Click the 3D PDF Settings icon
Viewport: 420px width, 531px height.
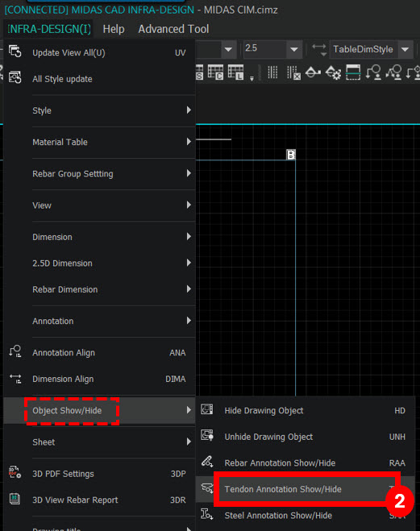pyautogui.click(x=15, y=473)
